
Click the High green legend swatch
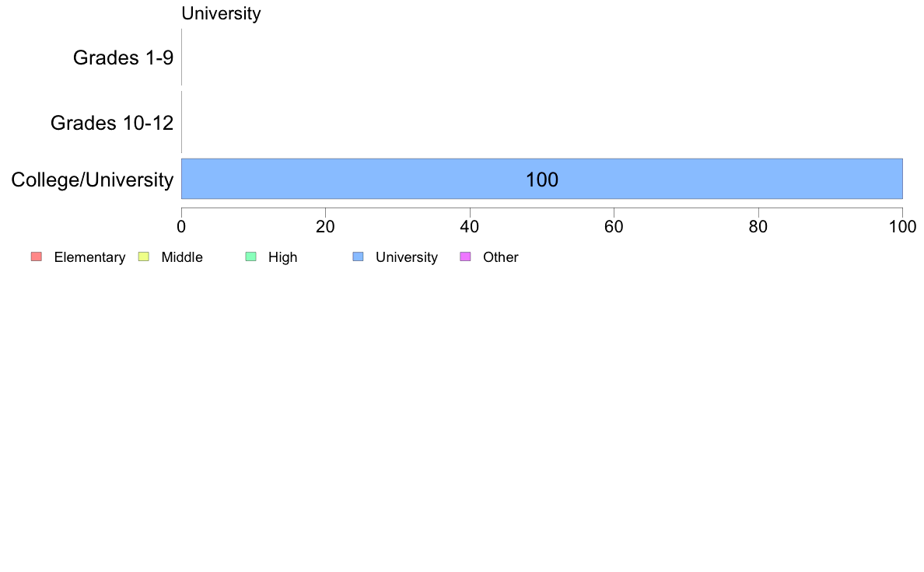pos(250,256)
